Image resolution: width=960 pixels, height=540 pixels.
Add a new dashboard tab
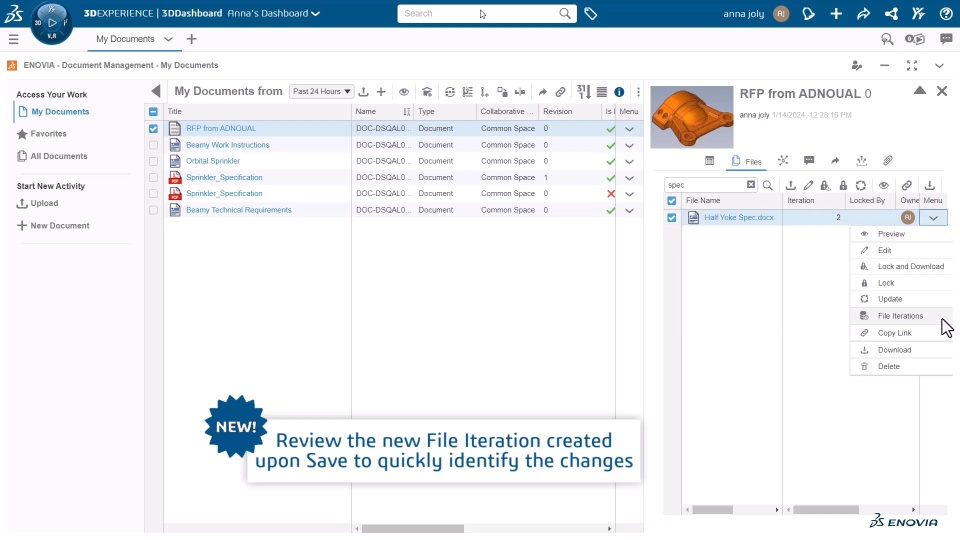click(x=192, y=39)
